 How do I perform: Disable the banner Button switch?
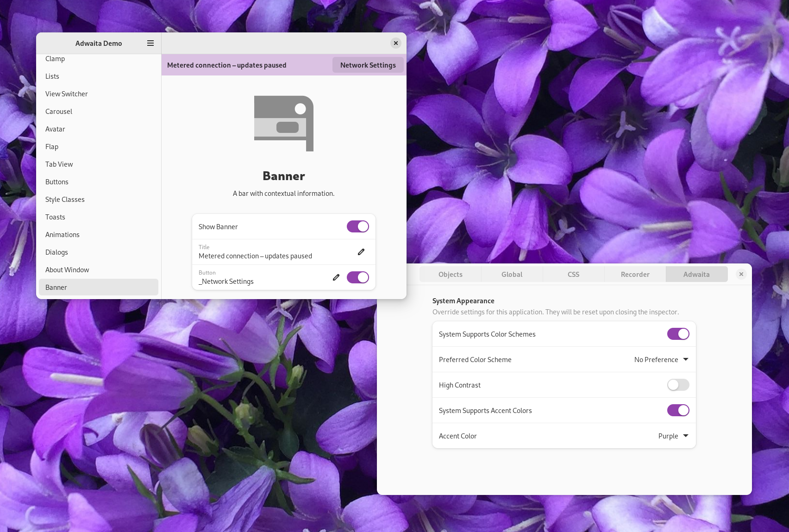[357, 277]
